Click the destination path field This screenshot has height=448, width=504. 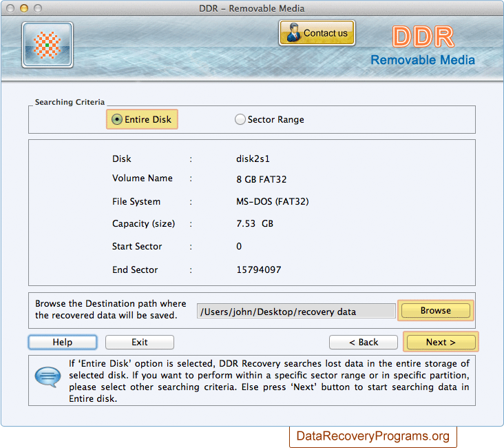tap(296, 312)
